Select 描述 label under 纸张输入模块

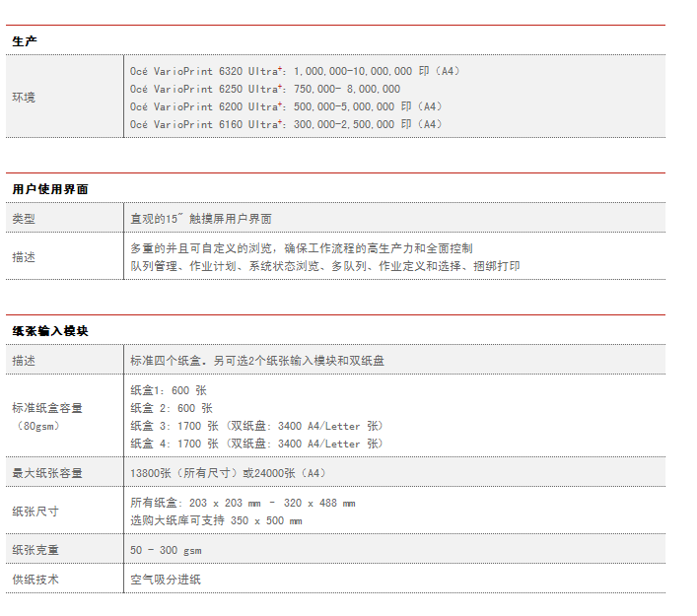pyautogui.click(x=24, y=361)
